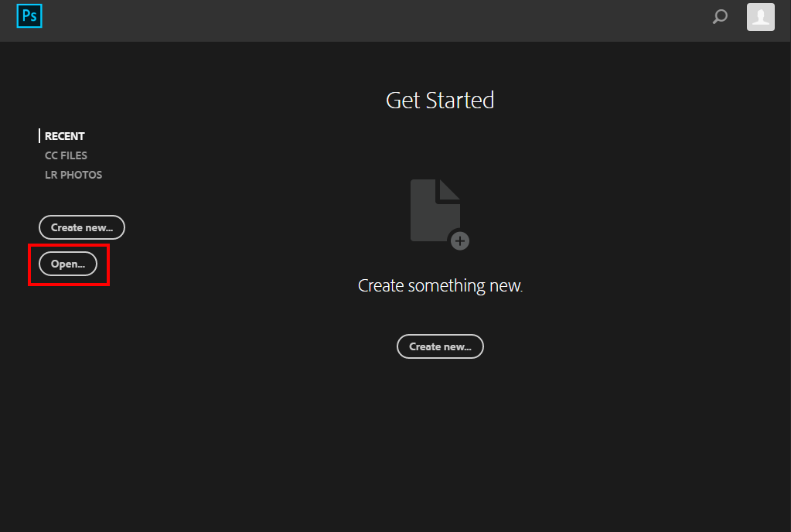Click the Create new... button below center text
The width and height of the screenshot is (791, 532).
pyautogui.click(x=440, y=346)
